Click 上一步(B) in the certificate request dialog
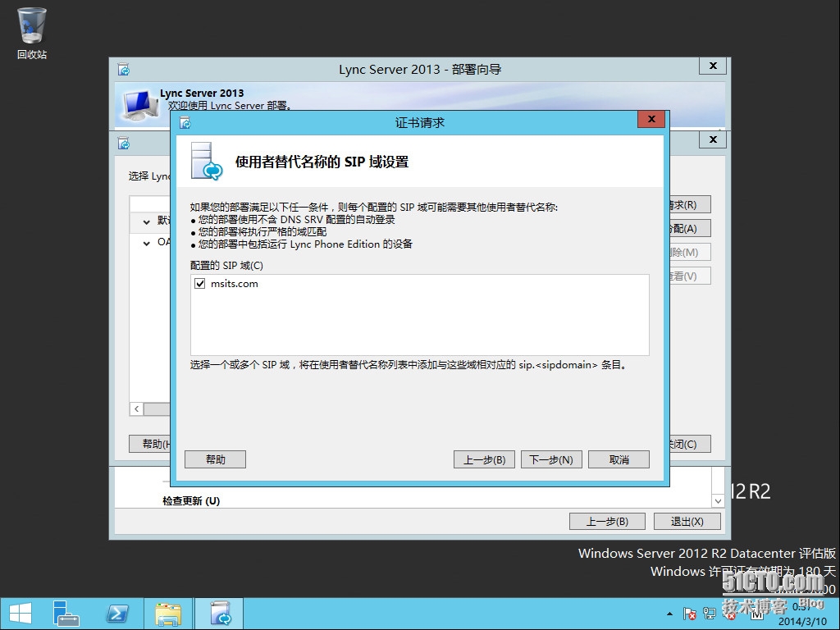The width and height of the screenshot is (840, 630). tap(484, 459)
